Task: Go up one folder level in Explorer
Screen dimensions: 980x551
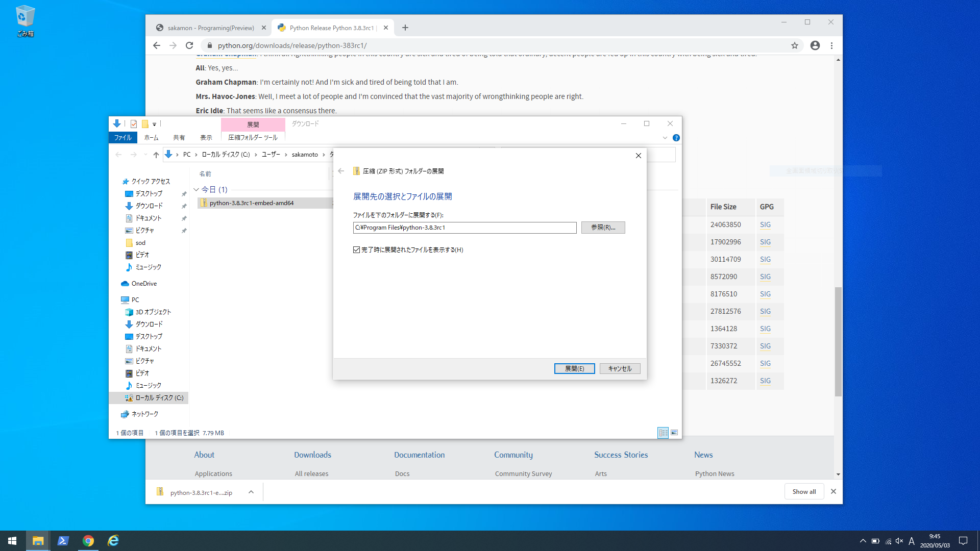Action: [x=156, y=155]
